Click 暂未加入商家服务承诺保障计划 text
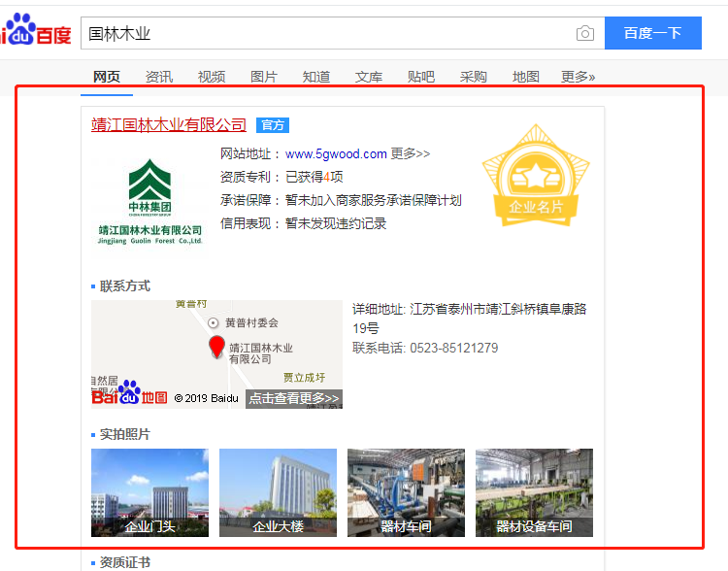 tap(374, 200)
